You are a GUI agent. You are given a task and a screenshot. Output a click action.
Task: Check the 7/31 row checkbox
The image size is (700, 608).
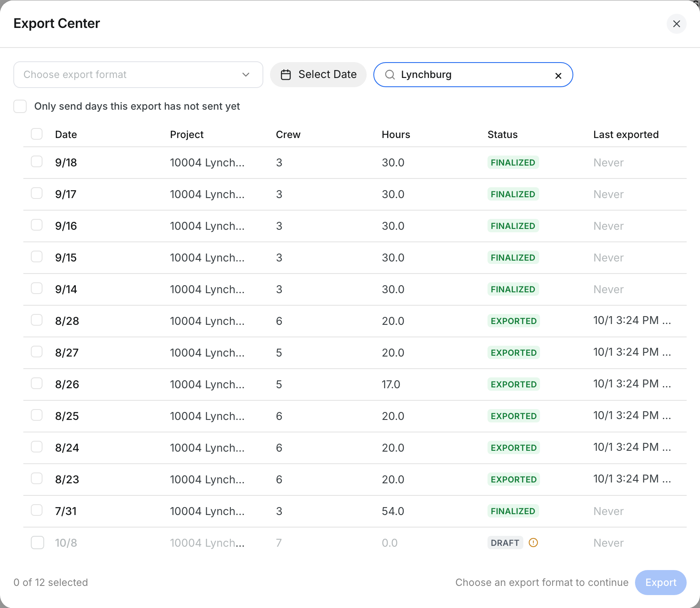[37, 510]
